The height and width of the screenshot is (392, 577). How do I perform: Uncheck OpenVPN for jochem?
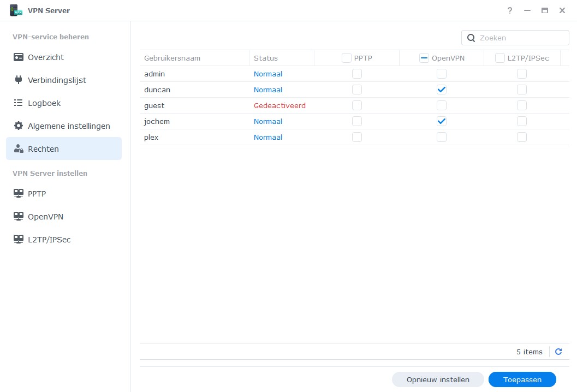tap(442, 121)
